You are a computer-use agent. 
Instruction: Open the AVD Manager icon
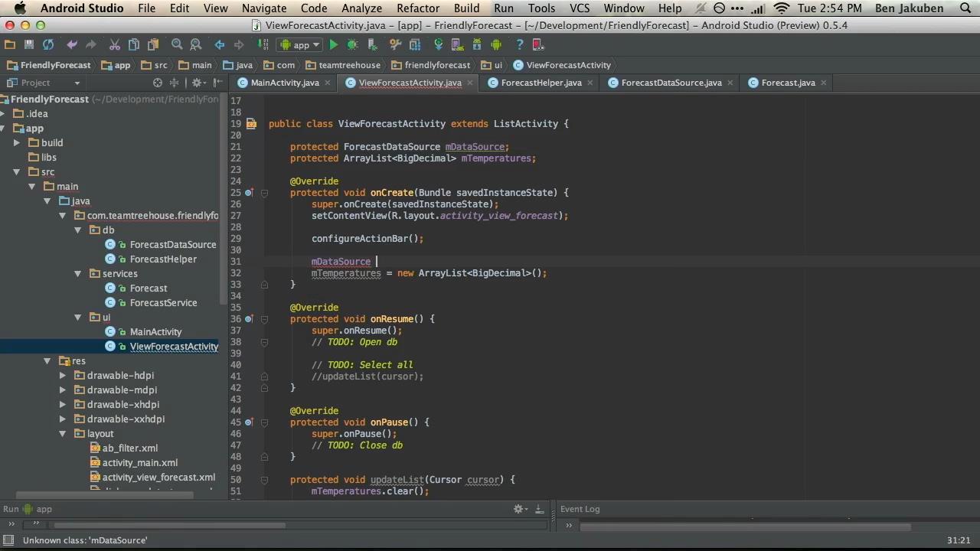[458, 45]
